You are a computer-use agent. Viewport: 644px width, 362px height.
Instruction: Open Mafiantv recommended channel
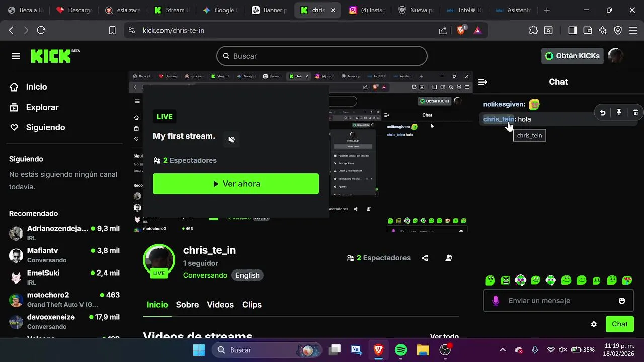64,255
